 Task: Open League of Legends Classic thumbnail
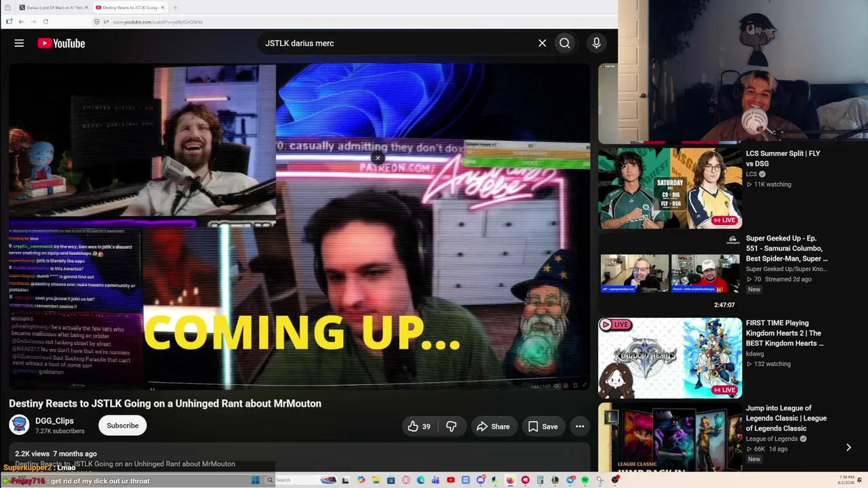click(670, 436)
